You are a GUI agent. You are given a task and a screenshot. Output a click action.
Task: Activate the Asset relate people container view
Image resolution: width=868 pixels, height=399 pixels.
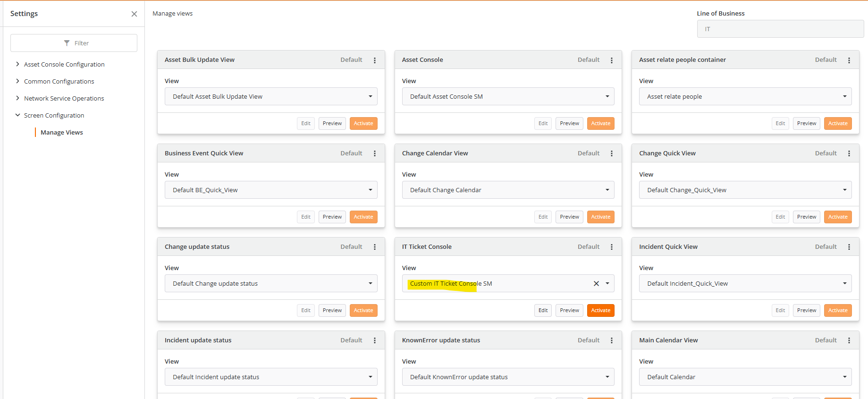tap(838, 123)
